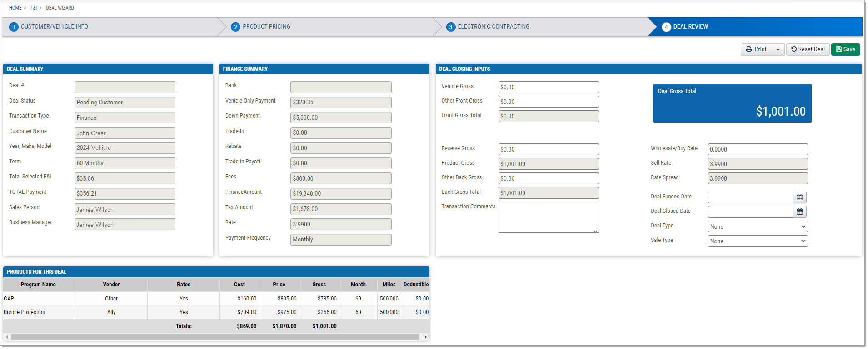Click the Down Payment $5,000.00 field
Viewport: 868px width, 349px height.
(341, 118)
